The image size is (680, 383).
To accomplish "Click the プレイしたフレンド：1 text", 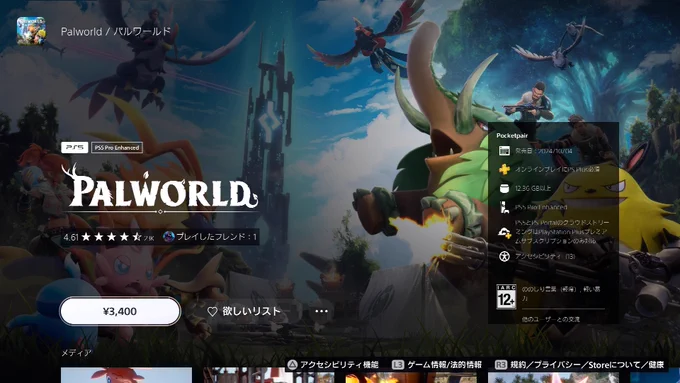I will pyautogui.click(x=216, y=237).
